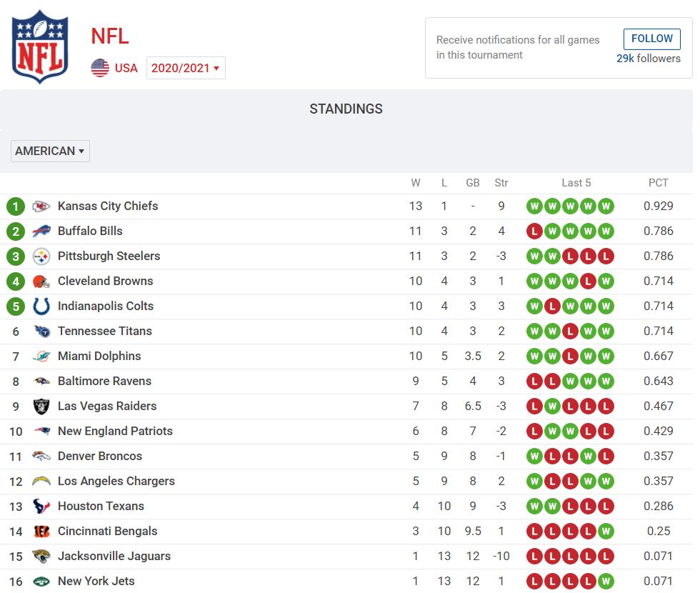Image resolution: width=700 pixels, height=593 pixels.
Task: Click the PCT column header
Action: (x=659, y=183)
